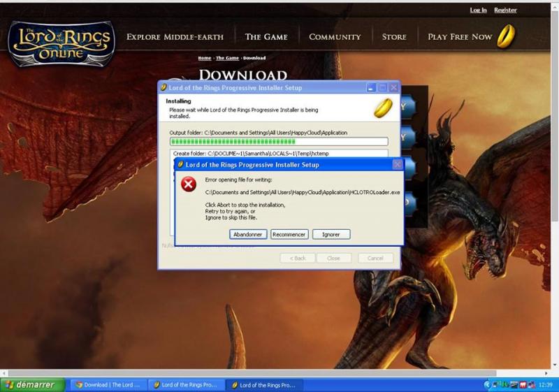
Task: Click the horizontal page scrollbar
Action: pos(252,373)
